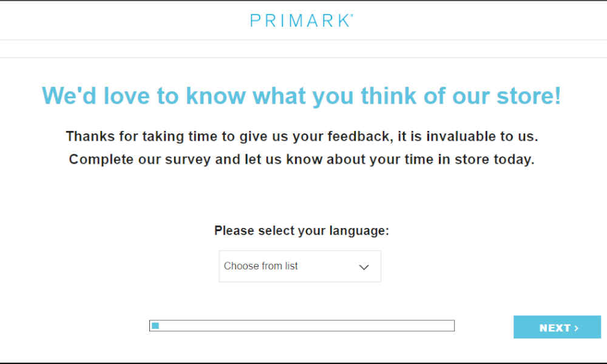This screenshot has width=607, height=364.
Task: Click the 'Thanks for taking time' sentence
Action: 302,136
